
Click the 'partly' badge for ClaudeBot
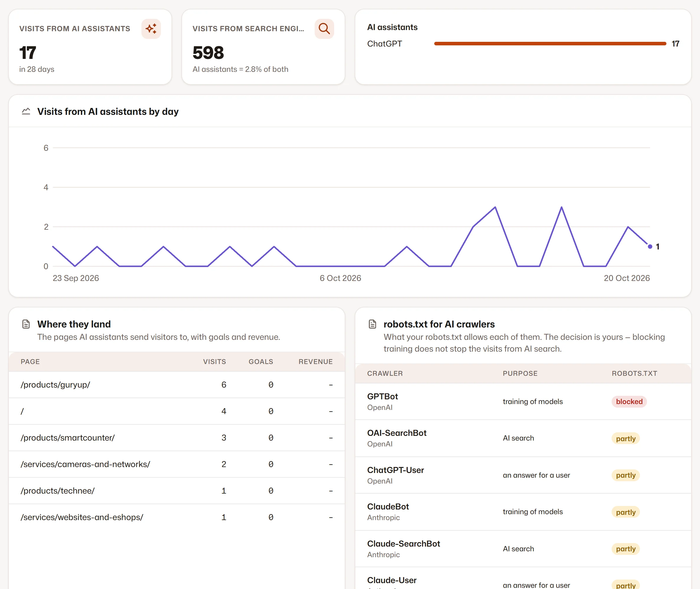coord(625,512)
